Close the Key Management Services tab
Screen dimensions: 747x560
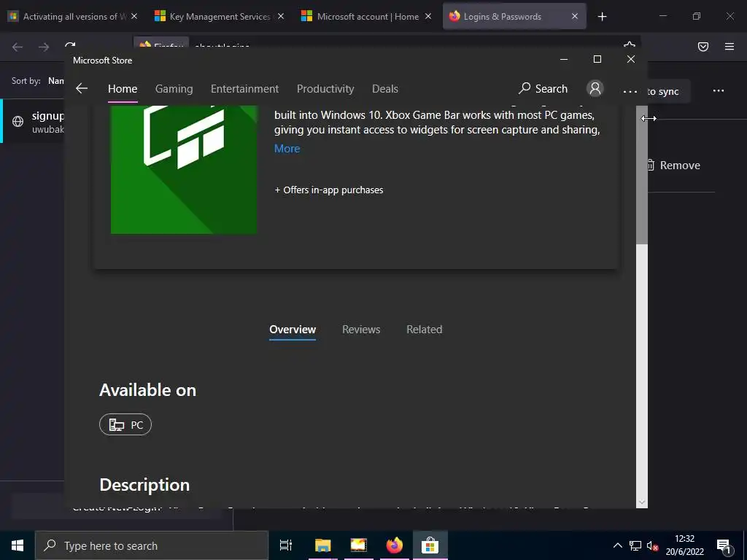coord(281,17)
